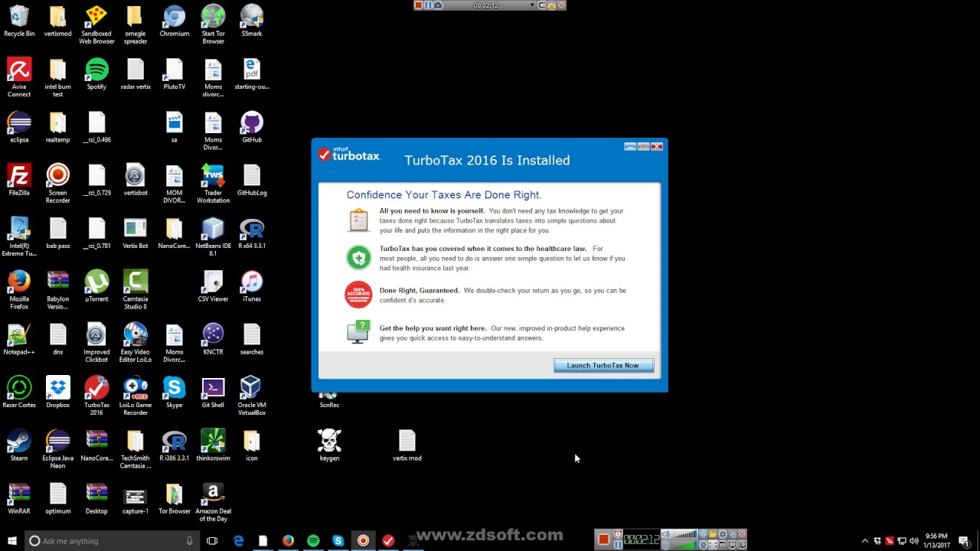Open Camtasia Studio 8 shortcut
Viewport: 980px width, 551px height.
pyautogui.click(x=136, y=289)
